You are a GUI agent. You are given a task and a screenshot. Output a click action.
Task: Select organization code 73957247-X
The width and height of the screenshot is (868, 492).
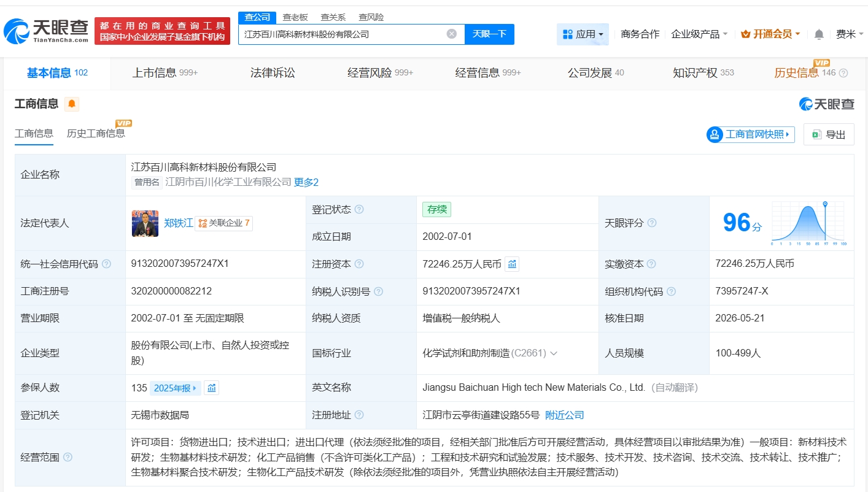[742, 291]
